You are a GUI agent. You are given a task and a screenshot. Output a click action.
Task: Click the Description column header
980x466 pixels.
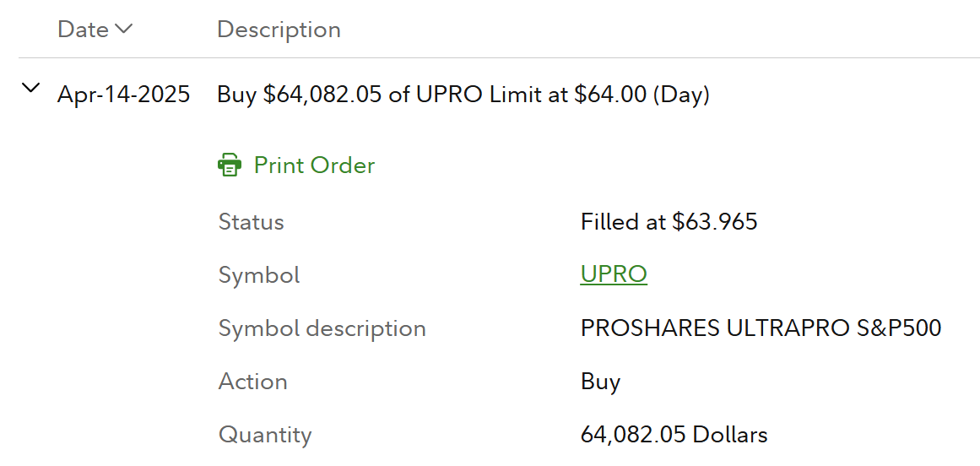tap(279, 30)
